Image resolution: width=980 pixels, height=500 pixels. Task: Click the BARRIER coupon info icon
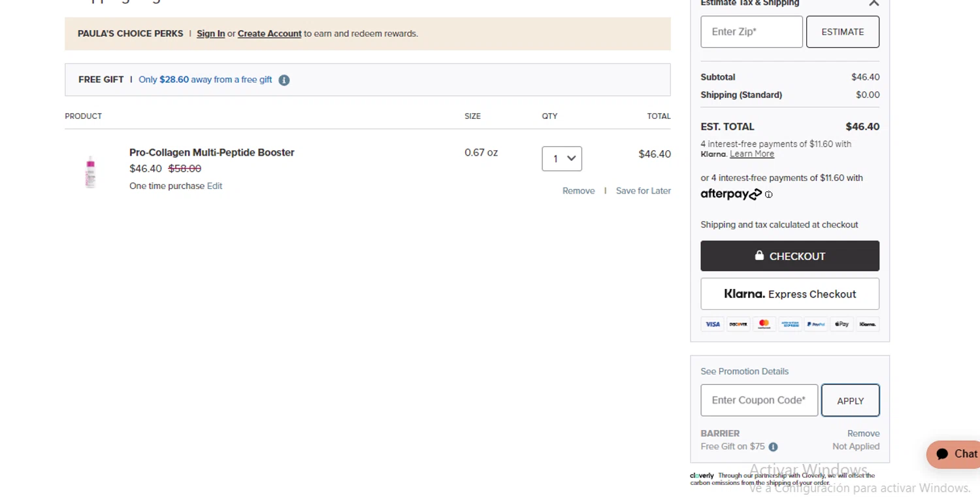[773, 447]
